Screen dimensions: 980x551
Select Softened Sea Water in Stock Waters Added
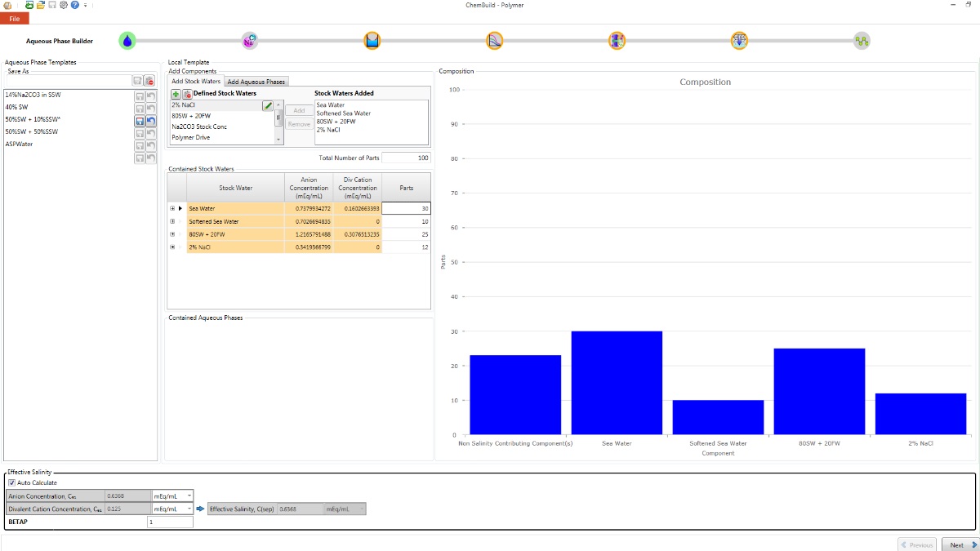(343, 113)
